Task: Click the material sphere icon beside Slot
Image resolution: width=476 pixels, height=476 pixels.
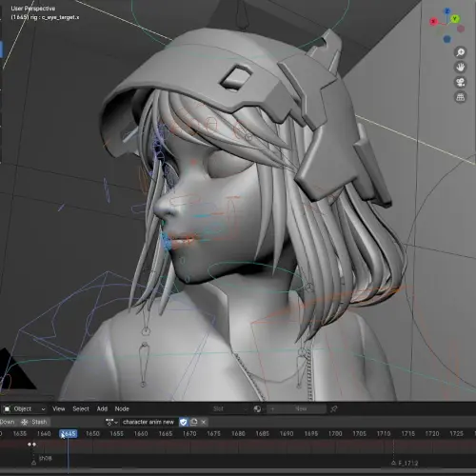Action: (257, 409)
